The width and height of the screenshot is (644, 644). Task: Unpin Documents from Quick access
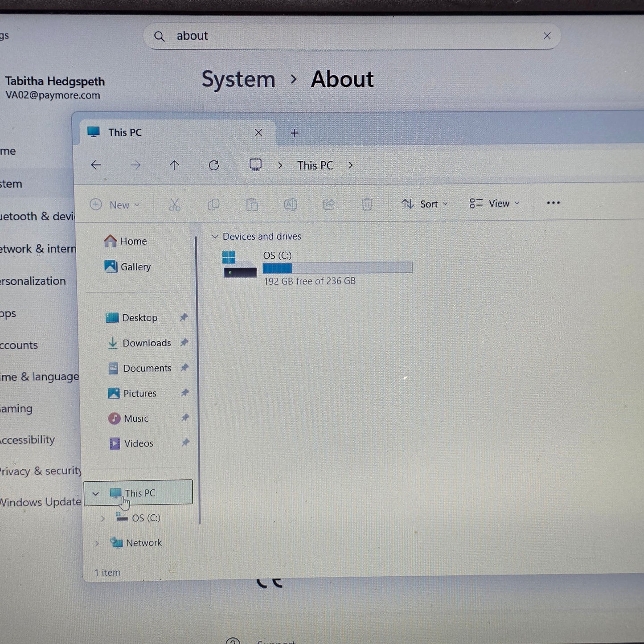coord(184,368)
